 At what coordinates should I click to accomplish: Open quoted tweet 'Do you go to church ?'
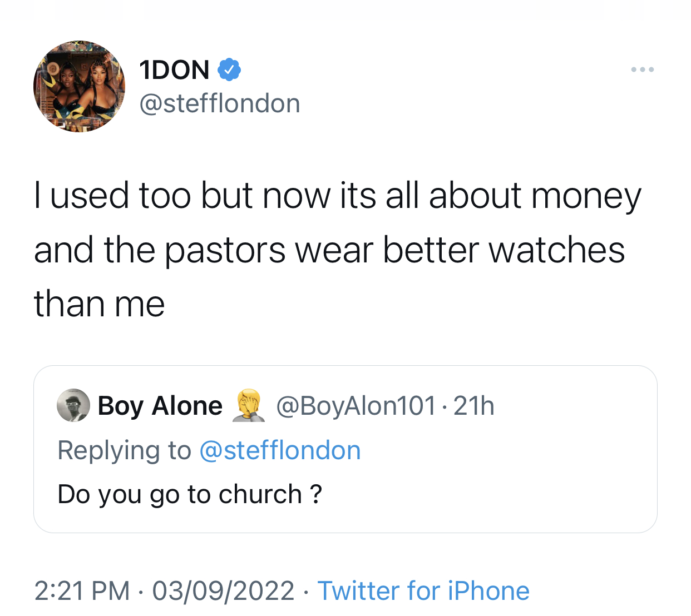click(190, 494)
